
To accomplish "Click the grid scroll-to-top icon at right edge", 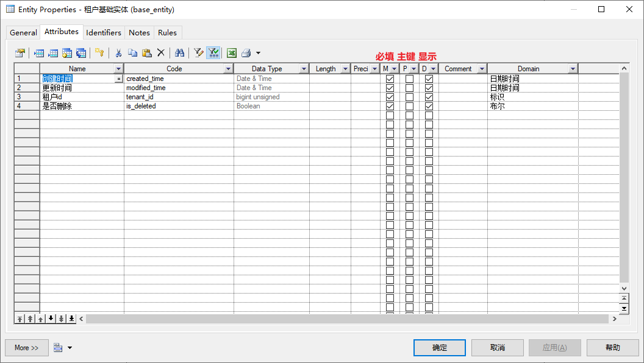I will (x=624, y=298).
